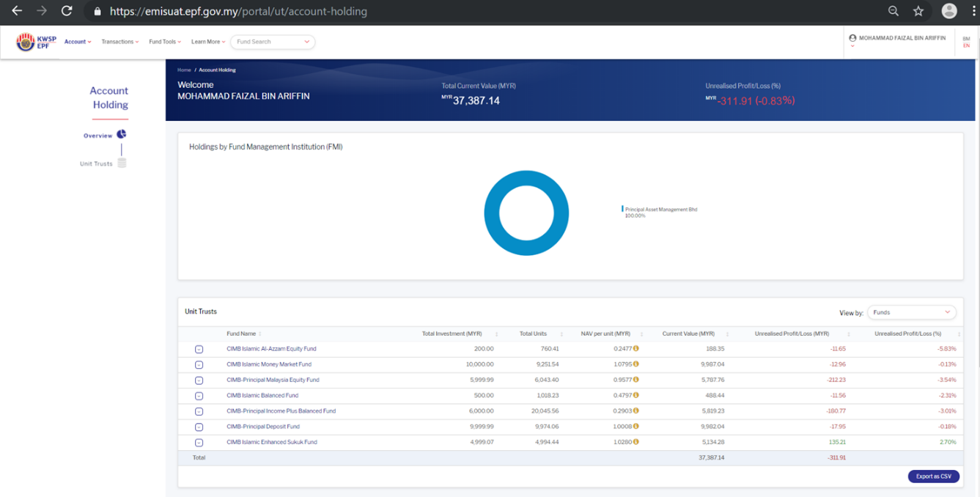Open CIMB Islamic Enhanced Sukuk Fund link
Screen dimensions: 980x497
272,442
